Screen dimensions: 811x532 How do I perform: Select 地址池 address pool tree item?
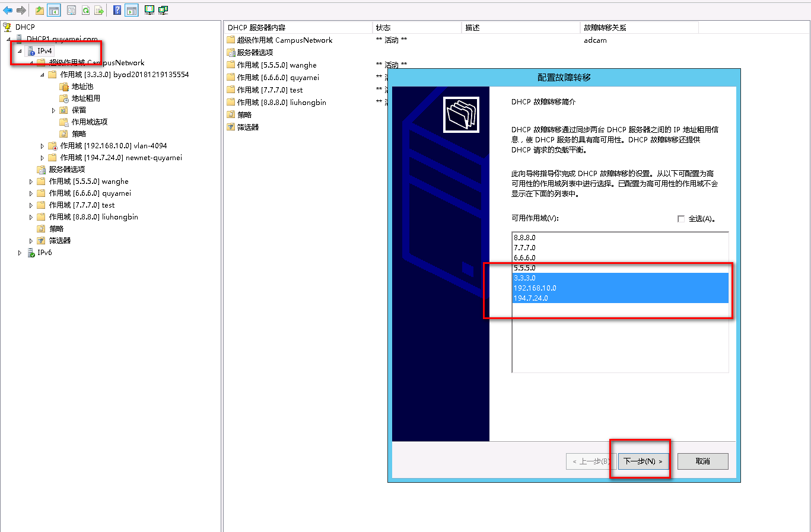[x=82, y=87]
